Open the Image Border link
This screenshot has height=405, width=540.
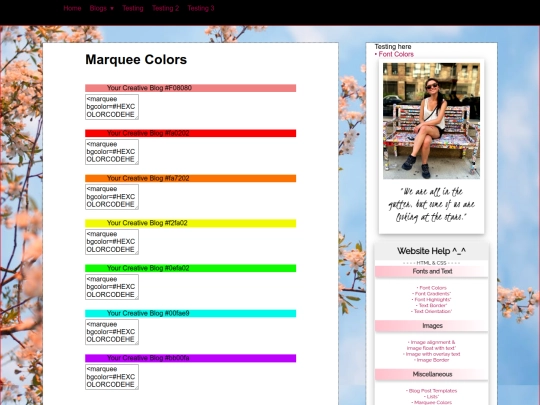point(433,360)
